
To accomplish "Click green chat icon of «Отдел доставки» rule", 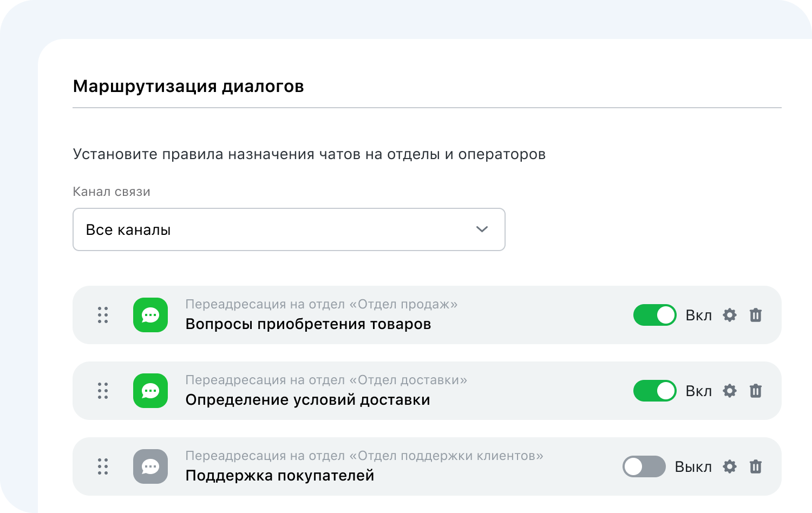I will click(x=150, y=391).
